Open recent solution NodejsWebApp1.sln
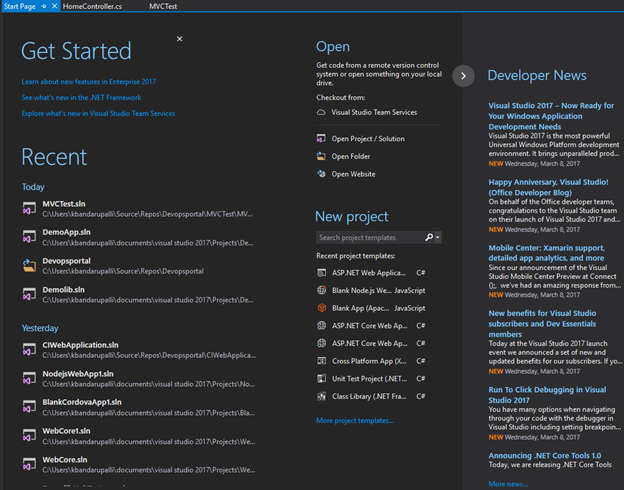The width and height of the screenshot is (624, 490). (139, 378)
